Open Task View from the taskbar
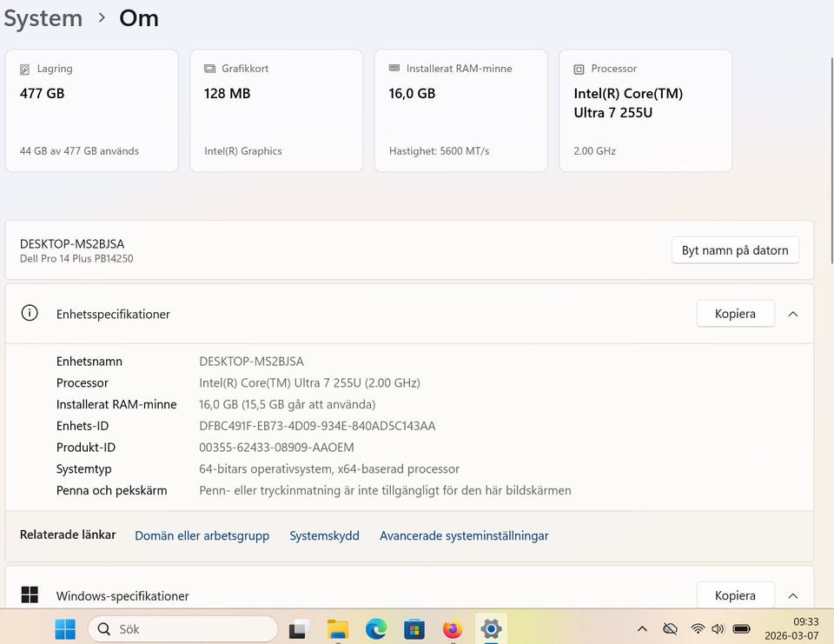The width and height of the screenshot is (834, 644). (x=300, y=628)
